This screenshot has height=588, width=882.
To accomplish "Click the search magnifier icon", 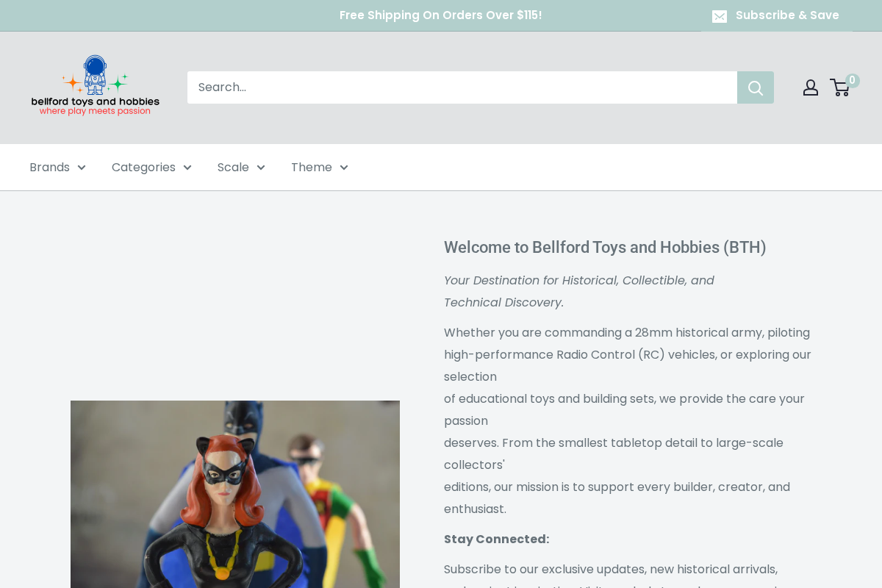I will pos(756,87).
